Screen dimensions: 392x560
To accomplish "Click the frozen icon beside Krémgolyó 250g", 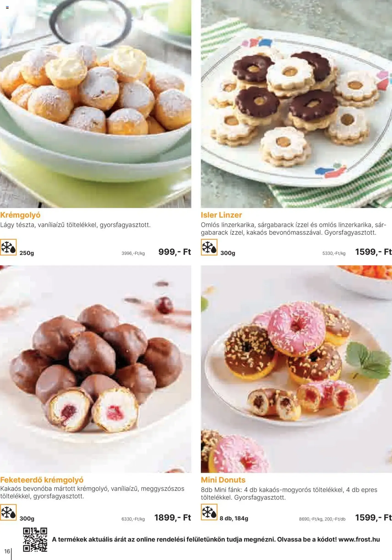I will click(8, 247).
